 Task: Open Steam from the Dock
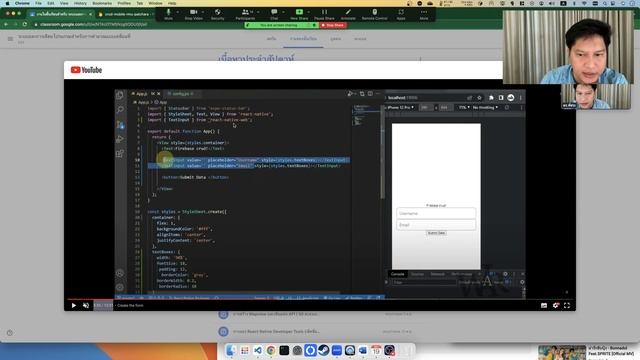click(x=324, y=350)
